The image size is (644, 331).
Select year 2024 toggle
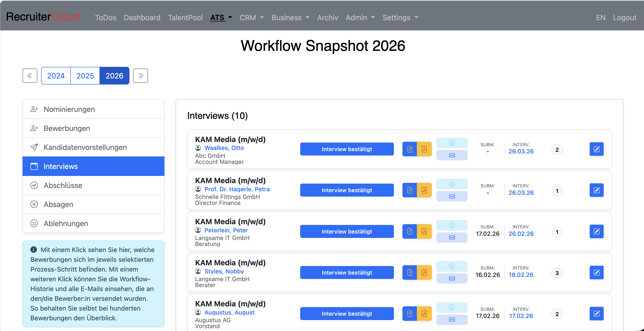[56, 76]
